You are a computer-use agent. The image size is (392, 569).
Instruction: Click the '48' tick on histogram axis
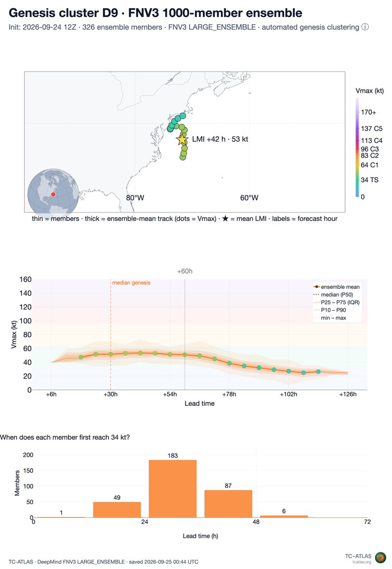[256, 523]
